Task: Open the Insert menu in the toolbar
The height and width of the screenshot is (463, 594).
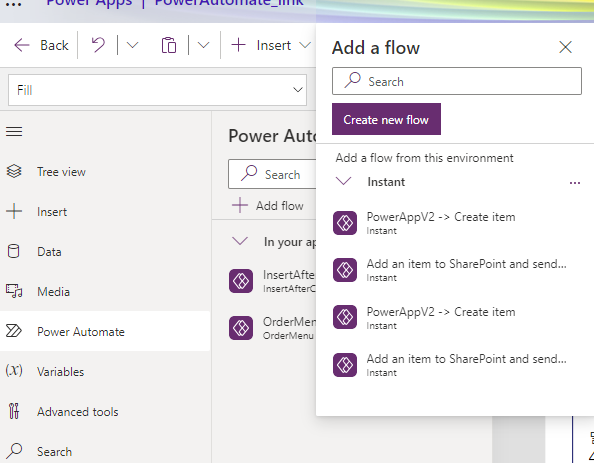Action: click(x=271, y=45)
